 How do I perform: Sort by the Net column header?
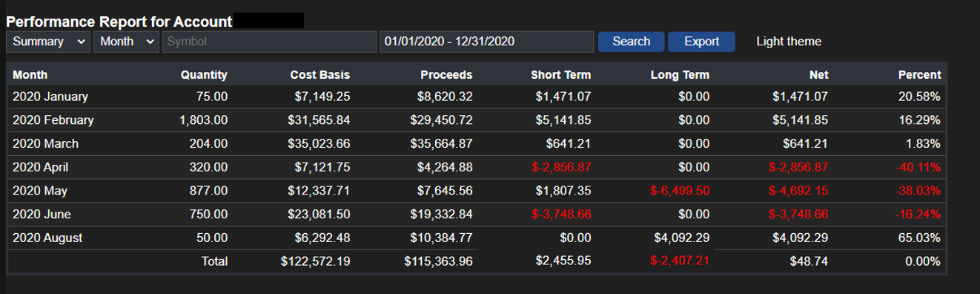(x=819, y=75)
